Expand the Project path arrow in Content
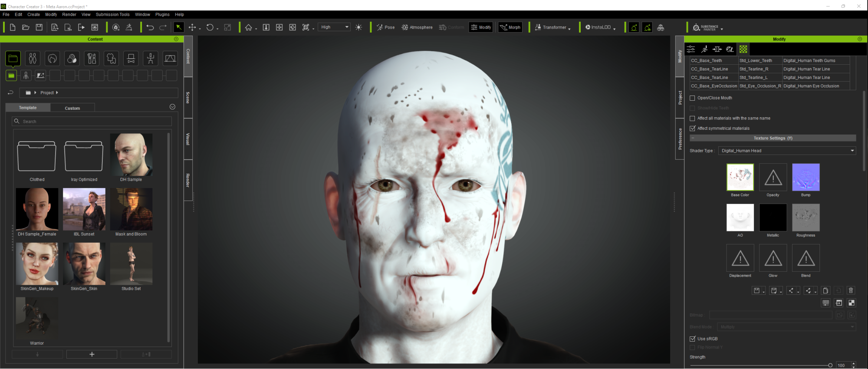Screen dimensions: 868x369 point(57,92)
